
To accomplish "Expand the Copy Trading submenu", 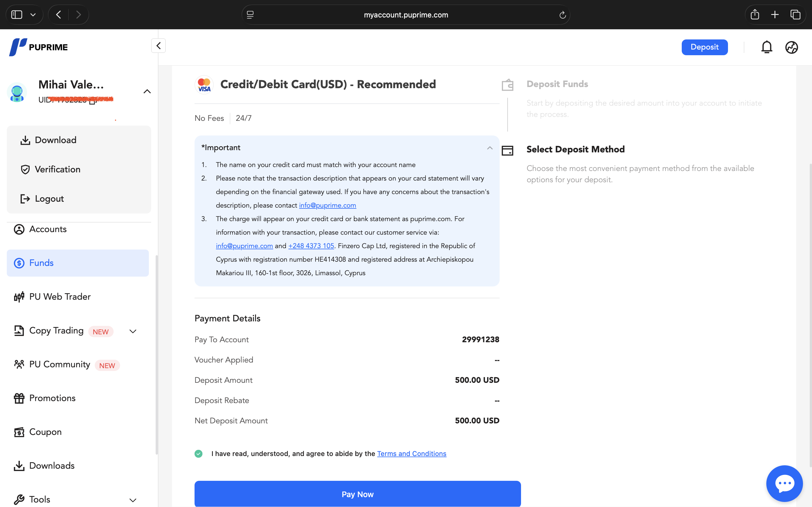I will click(x=133, y=331).
